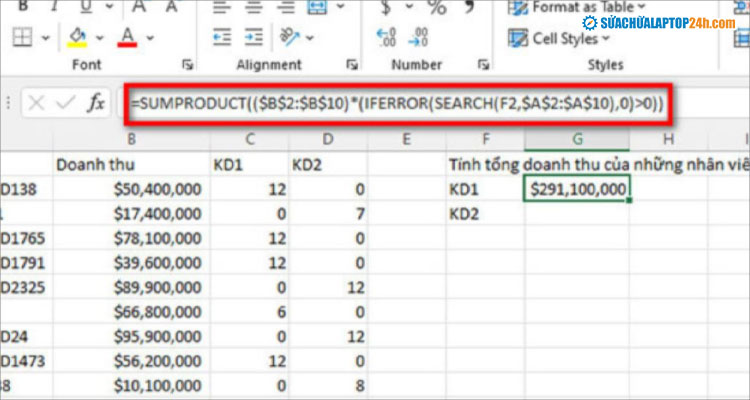Apply the red Font Color

coord(127,37)
